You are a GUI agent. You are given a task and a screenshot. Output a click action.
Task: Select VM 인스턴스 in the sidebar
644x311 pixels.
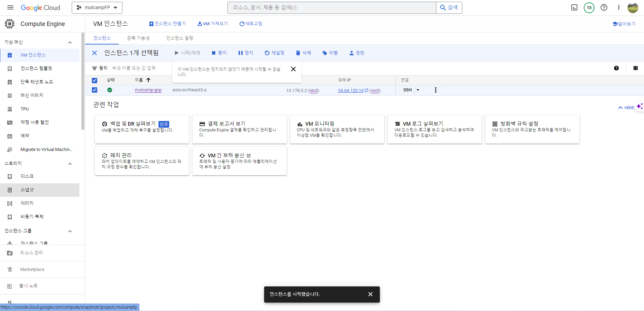pyautogui.click(x=40, y=55)
